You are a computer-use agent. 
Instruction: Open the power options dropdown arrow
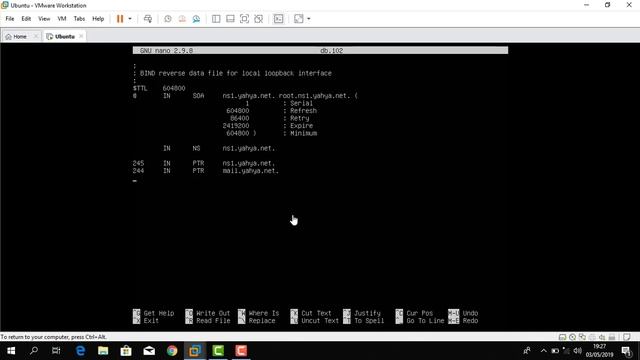click(130, 19)
